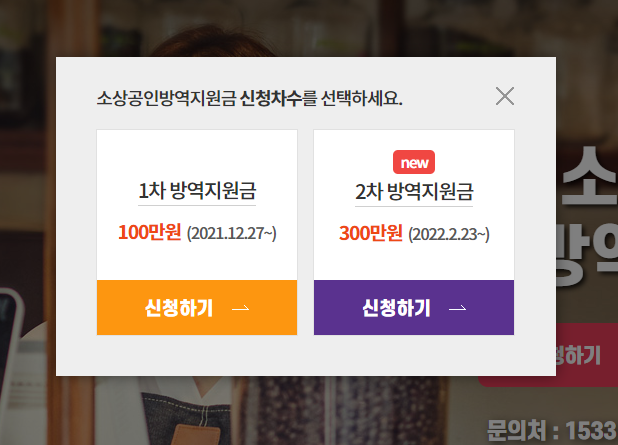This screenshot has height=445, width=618.
Task: Click the 300만원 amount text
Action: tap(371, 233)
